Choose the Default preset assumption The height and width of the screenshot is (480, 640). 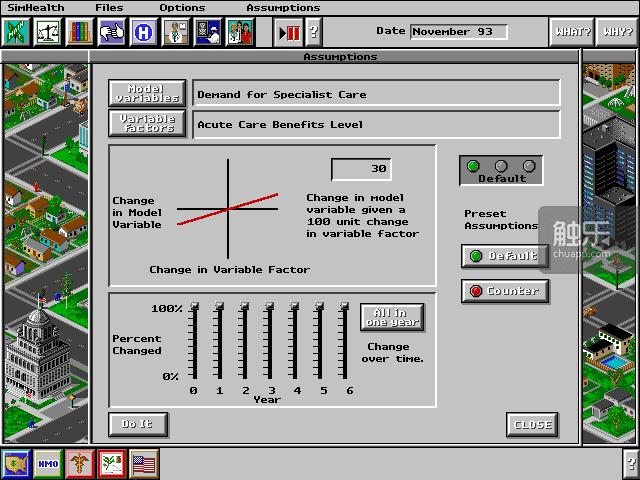pyautogui.click(x=500, y=256)
